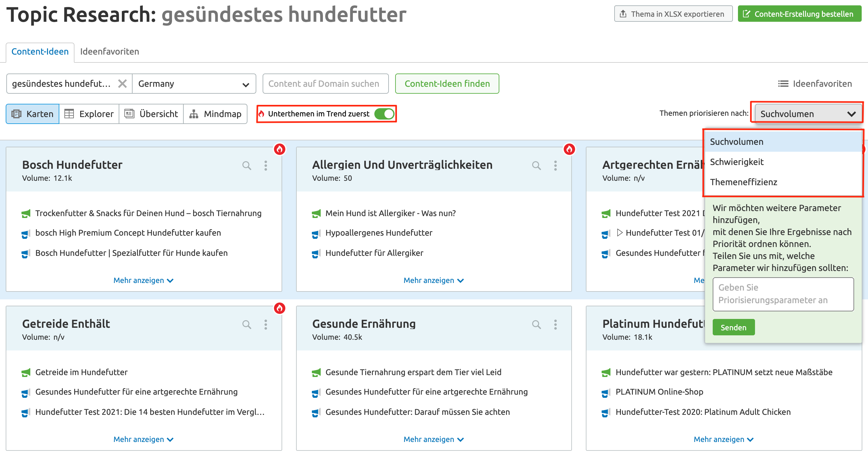This screenshot has width=868, height=453.
Task: Toggle Unterthemen im Trend zuerst switch
Action: coord(384,114)
